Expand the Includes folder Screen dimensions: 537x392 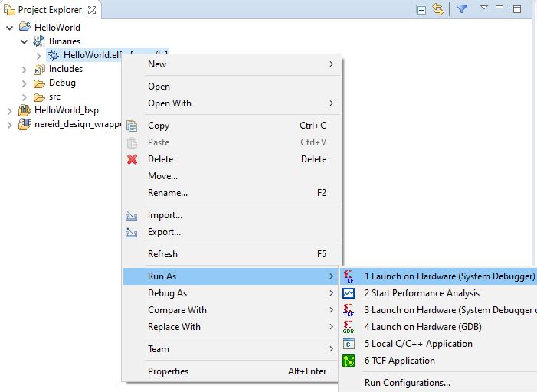25,69
